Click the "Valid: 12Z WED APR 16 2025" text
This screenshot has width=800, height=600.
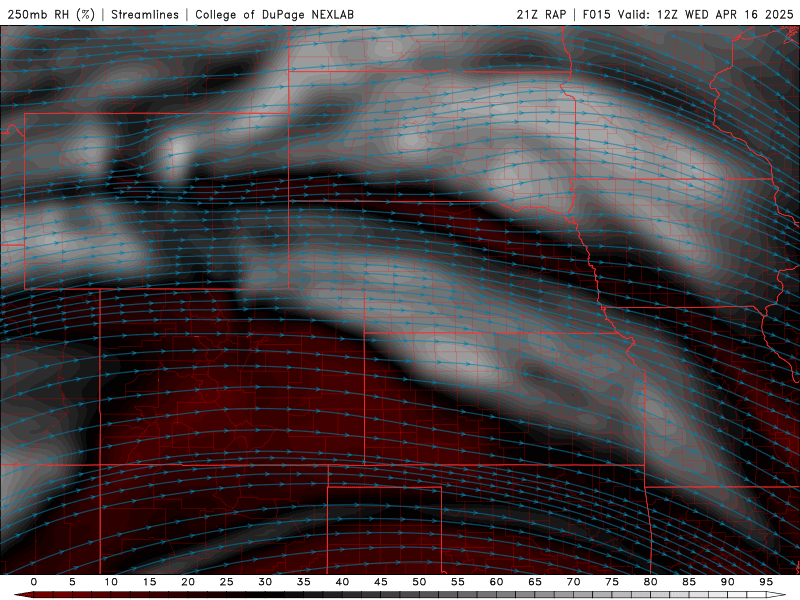coord(706,14)
